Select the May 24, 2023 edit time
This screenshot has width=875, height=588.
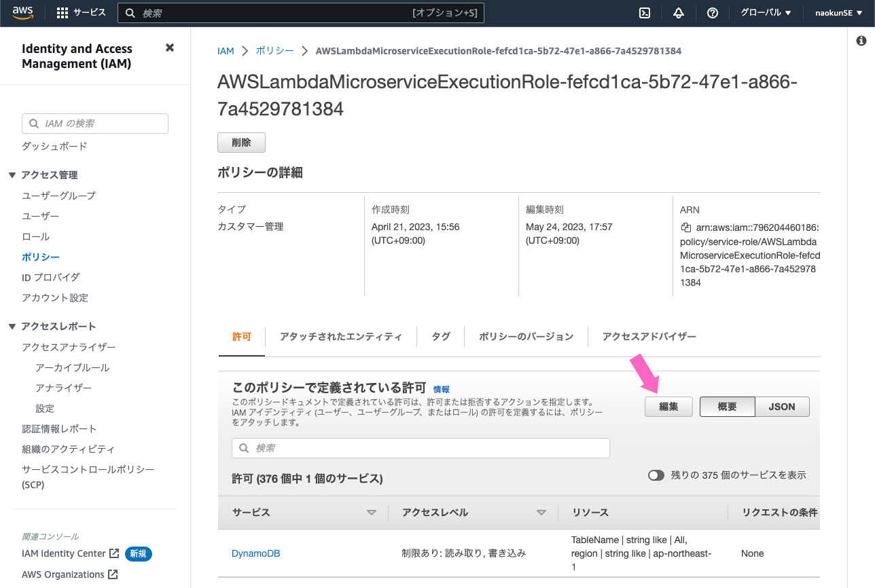point(569,234)
